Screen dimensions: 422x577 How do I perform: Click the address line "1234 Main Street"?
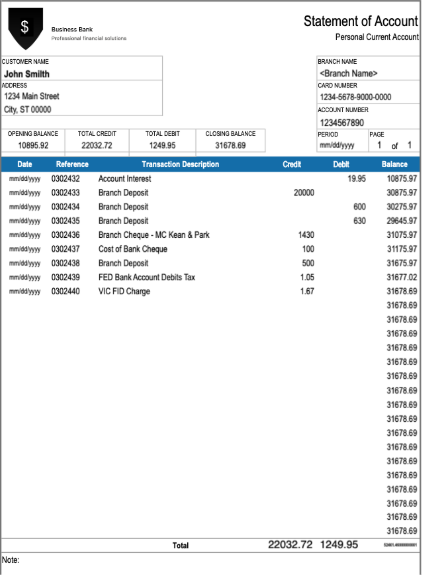(x=32, y=96)
